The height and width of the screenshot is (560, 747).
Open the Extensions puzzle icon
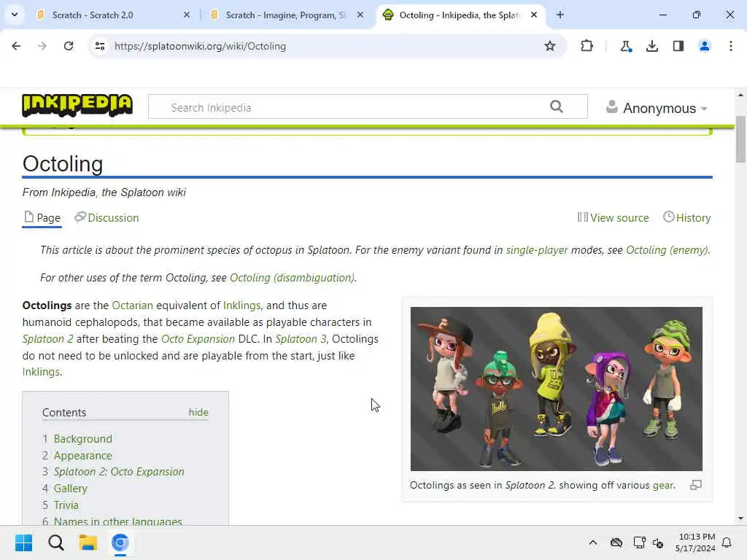pos(587,46)
